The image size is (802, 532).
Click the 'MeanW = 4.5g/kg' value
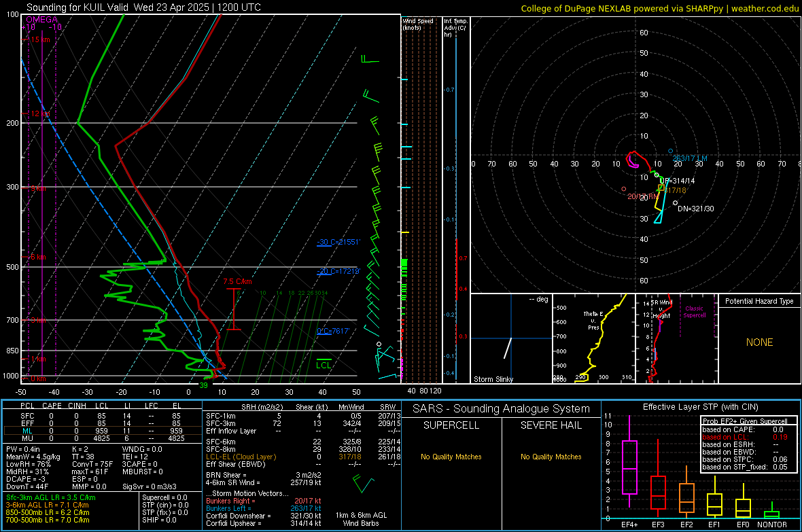click(x=33, y=457)
